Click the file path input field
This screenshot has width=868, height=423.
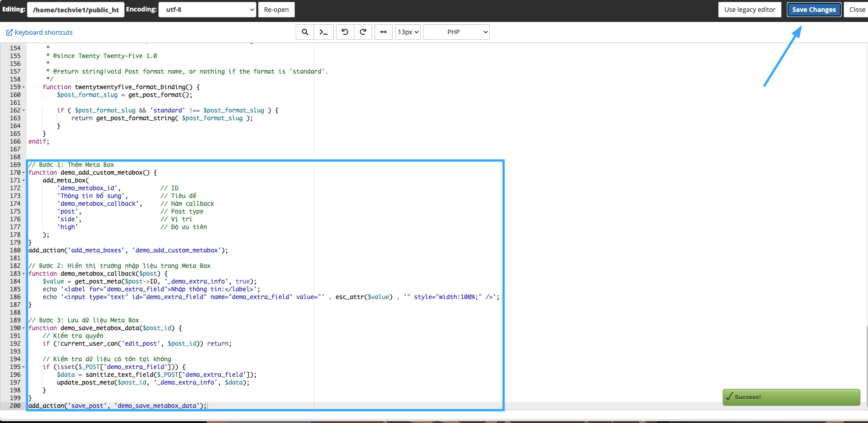tap(76, 10)
